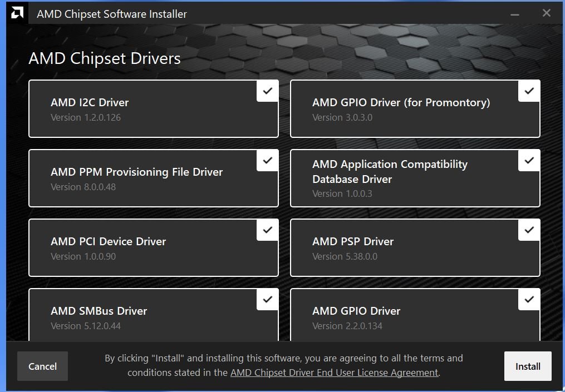Uncheck AMD GPIO Driver (for Promontory) checkbox

point(529,91)
